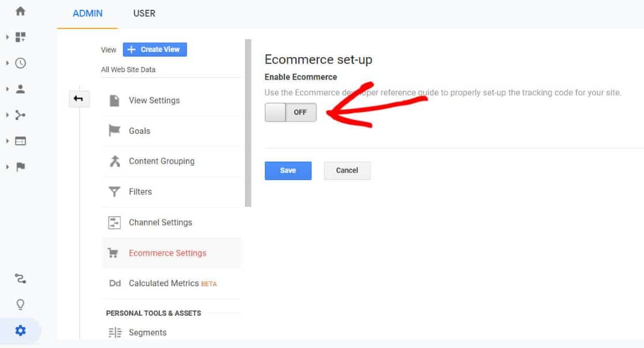The width and height of the screenshot is (644, 348).
Task: Expand the Conversions section arrow
Action: point(8,167)
